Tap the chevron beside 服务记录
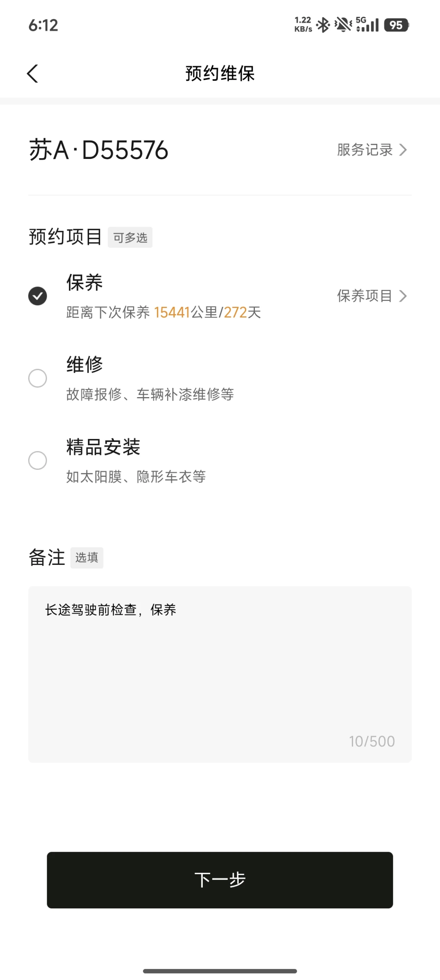 (x=403, y=150)
